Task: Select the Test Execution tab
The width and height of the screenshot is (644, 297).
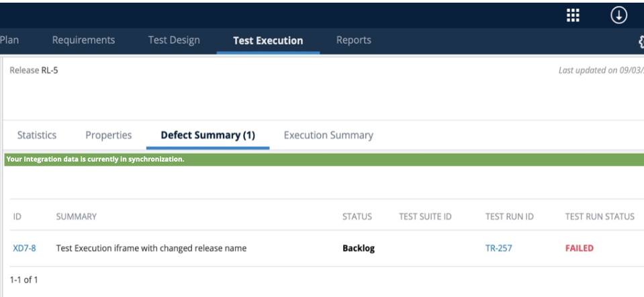Action: point(268,41)
